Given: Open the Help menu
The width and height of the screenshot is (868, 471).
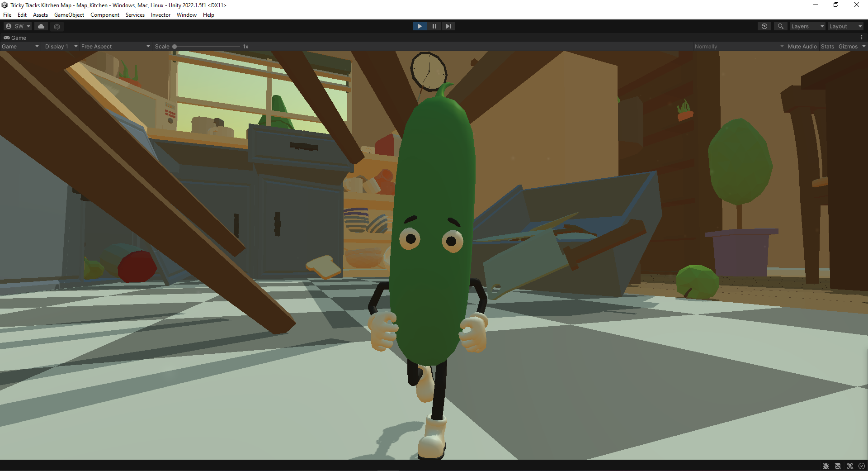Looking at the screenshot, I should tap(208, 15).
